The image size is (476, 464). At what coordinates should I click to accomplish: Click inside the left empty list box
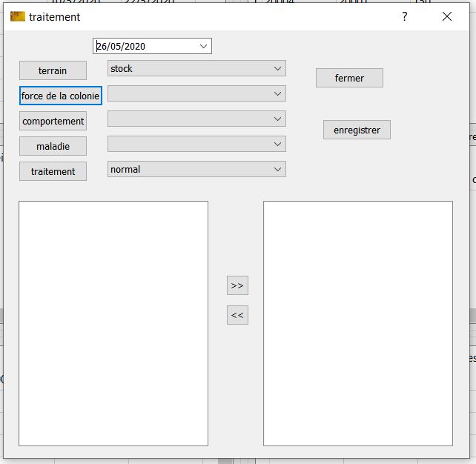click(113, 323)
